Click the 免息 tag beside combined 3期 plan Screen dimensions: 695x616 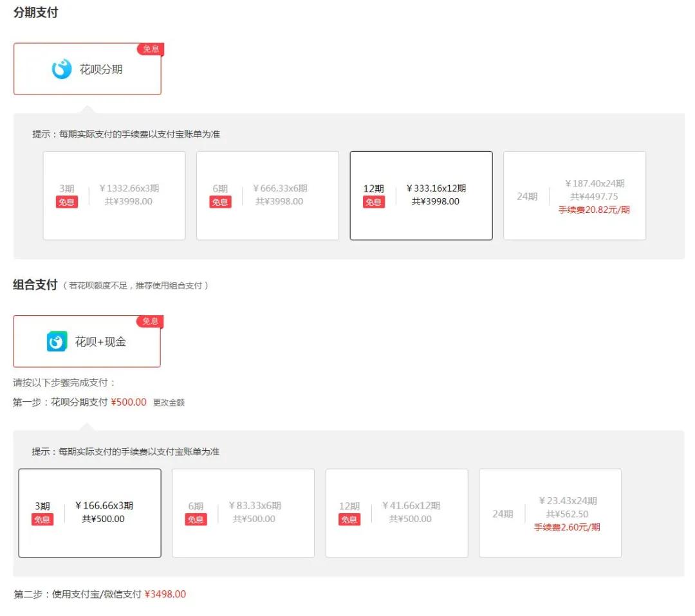pyautogui.click(x=42, y=520)
